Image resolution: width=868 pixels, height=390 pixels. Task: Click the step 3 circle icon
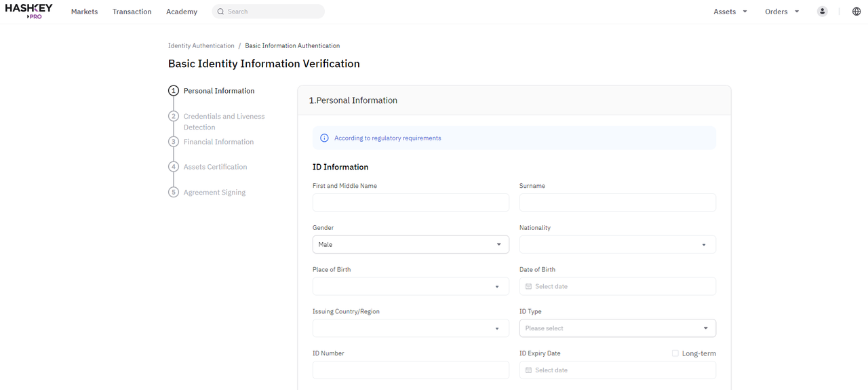click(174, 142)
